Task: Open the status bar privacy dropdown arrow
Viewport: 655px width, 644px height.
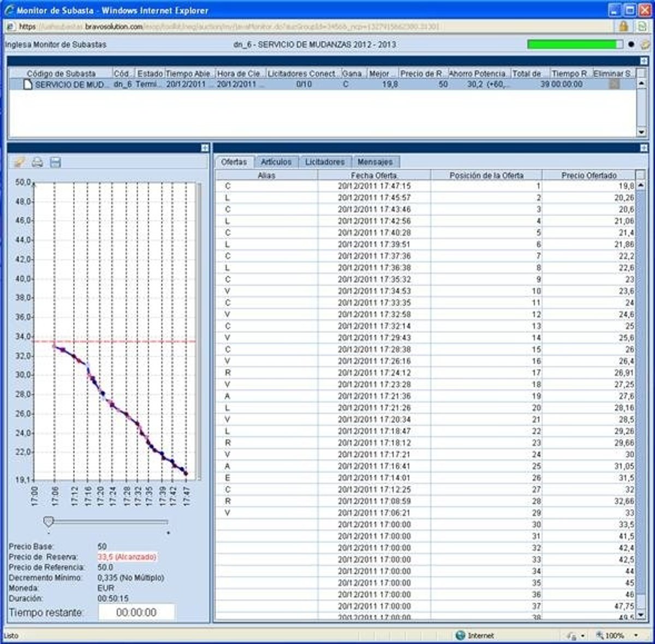Action: click(x=583, y=635)
